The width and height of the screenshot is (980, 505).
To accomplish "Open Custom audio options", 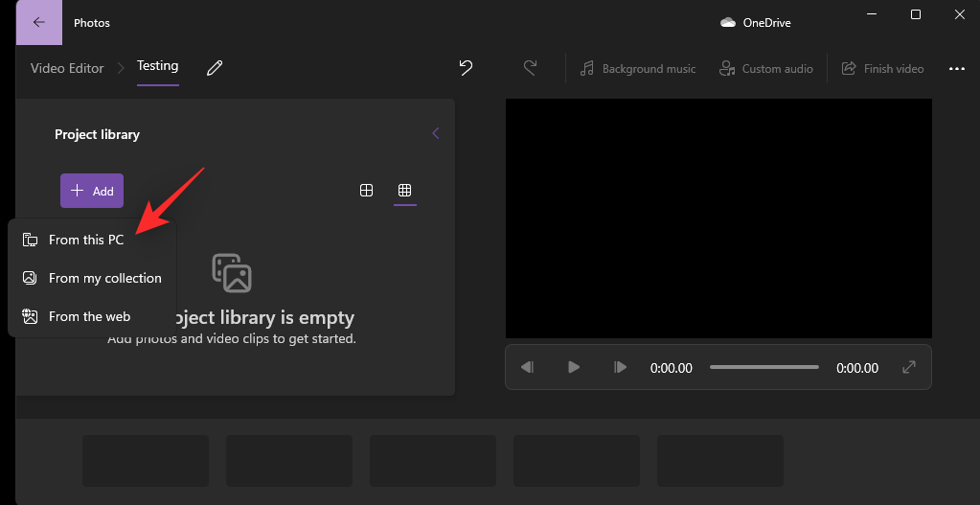I will click(x=766, y=69).
